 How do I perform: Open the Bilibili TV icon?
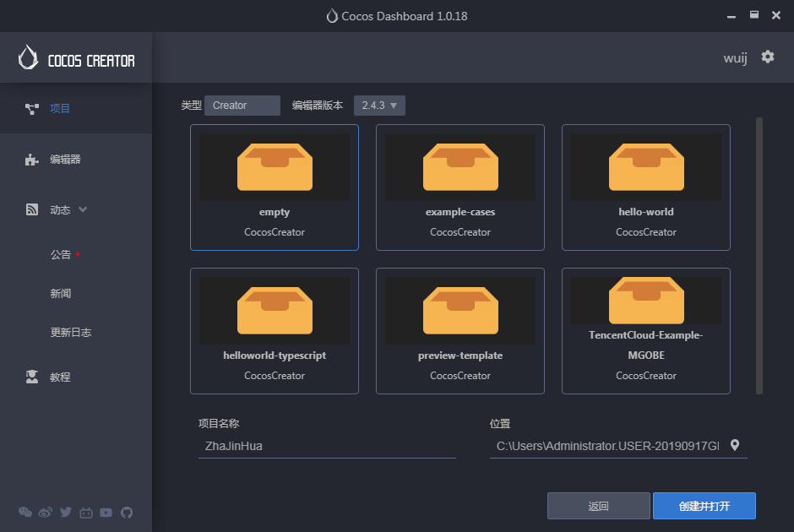tap(86, 513)
